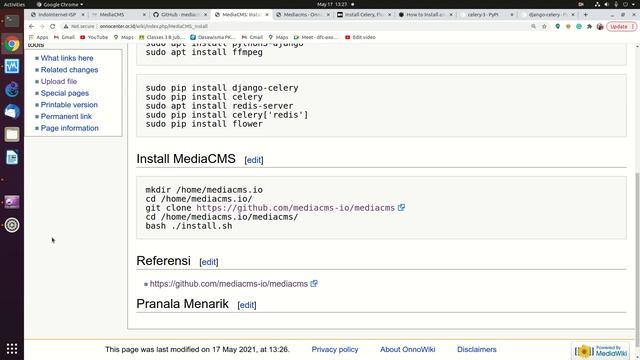Viewport: 640px width, 360px height.
Task: Open Upload file link
Action: click(x=59, y=81)
